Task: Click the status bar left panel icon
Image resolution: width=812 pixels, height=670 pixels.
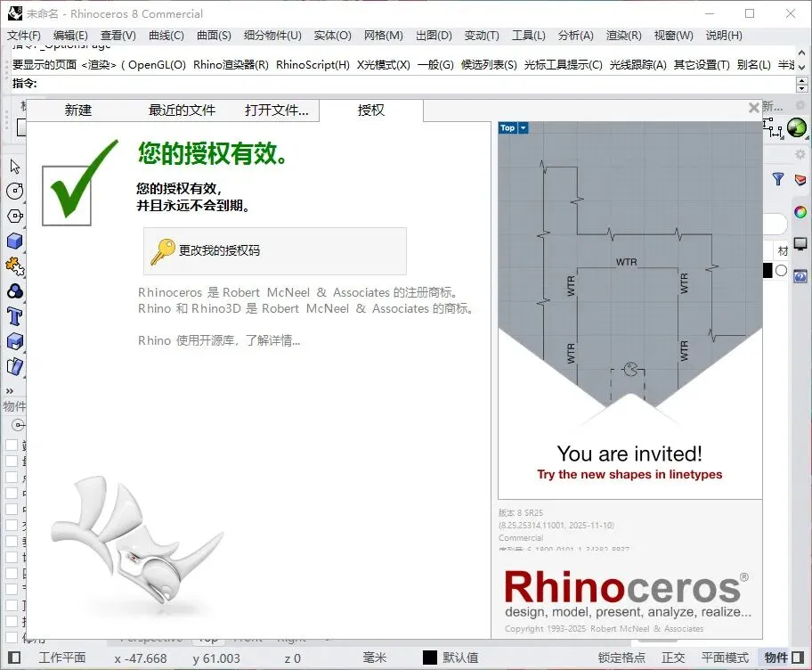Action: coord(14,658)
